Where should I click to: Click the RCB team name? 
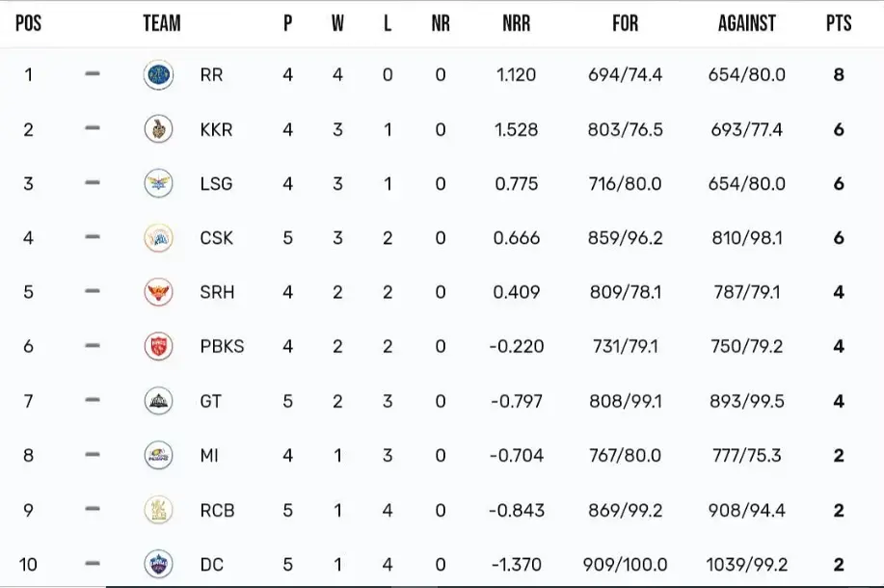[x=217, y=510]
